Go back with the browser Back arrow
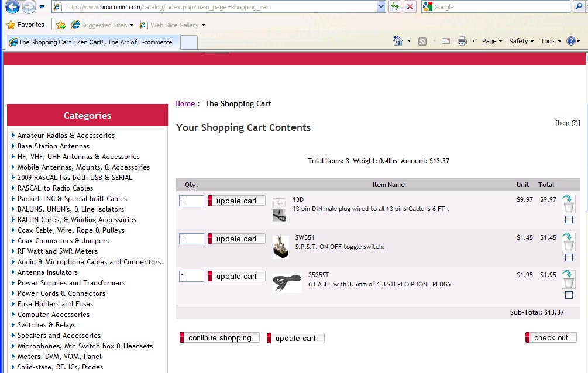The image size is (588, 373). 12,6
